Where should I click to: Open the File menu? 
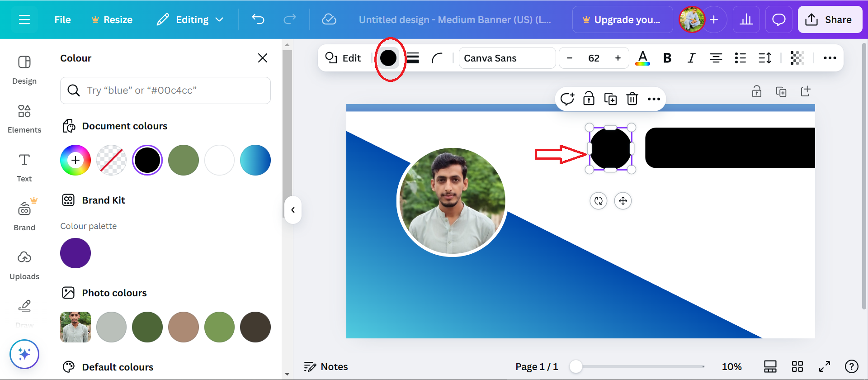[x=62, y=19]
